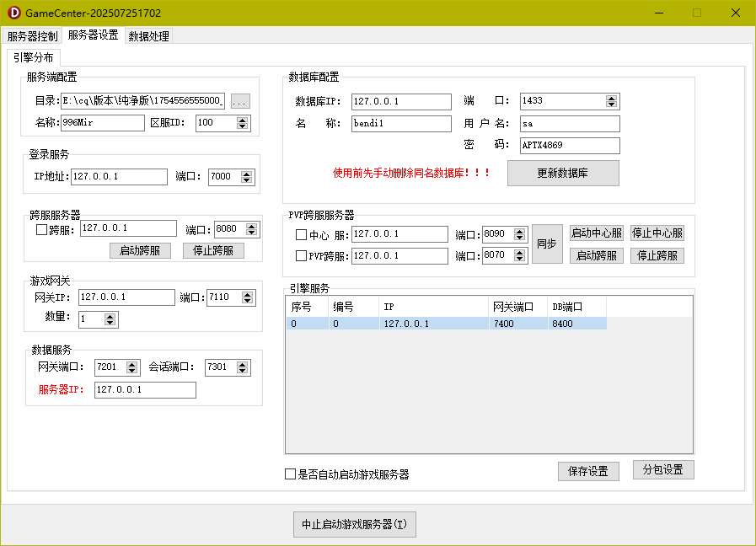
Task: Enable the 中心服 checkbox
Action: (302, 235)
